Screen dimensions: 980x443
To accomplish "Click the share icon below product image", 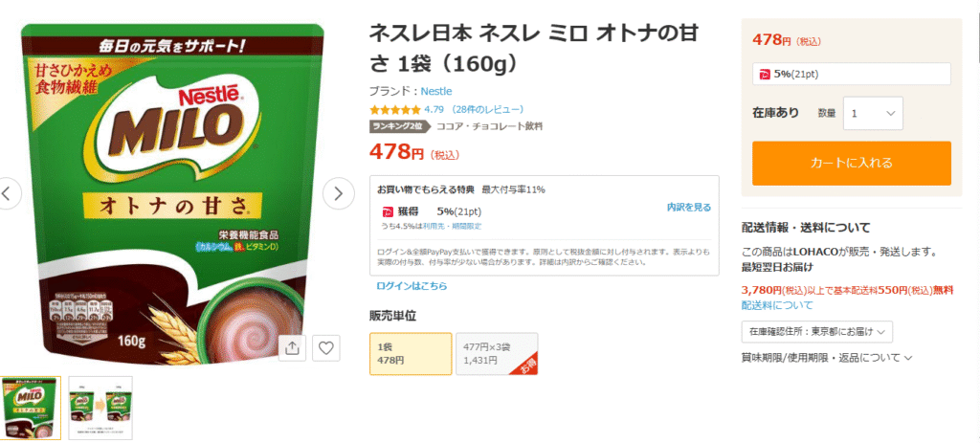I will (x=291, y=348).
